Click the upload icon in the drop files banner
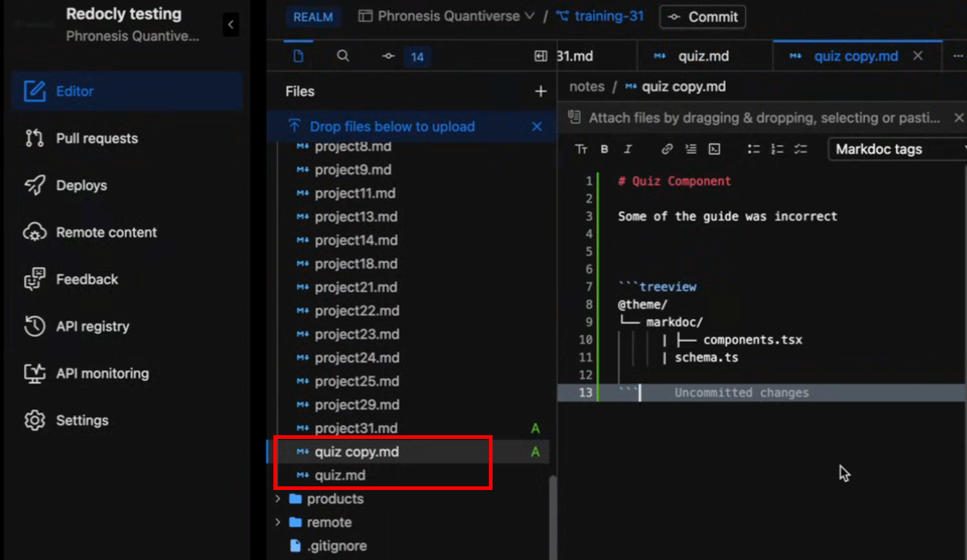967x560 pixels. tap(294, 126)
